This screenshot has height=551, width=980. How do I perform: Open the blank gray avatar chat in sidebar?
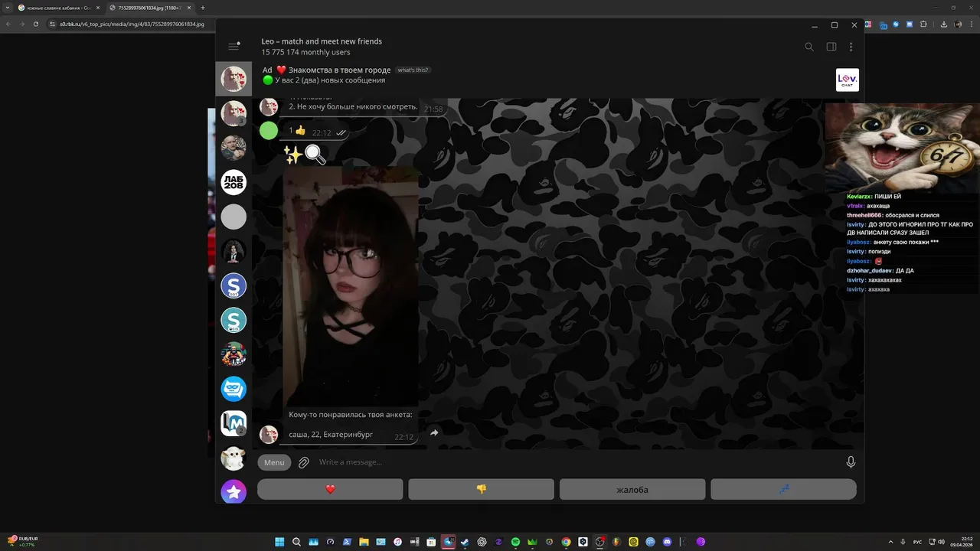point(234,217)
